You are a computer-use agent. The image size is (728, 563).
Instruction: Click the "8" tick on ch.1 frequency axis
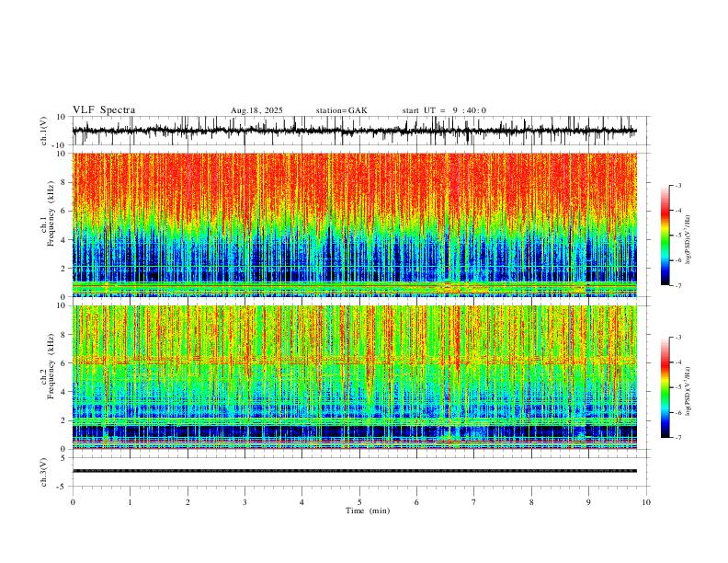63,182
